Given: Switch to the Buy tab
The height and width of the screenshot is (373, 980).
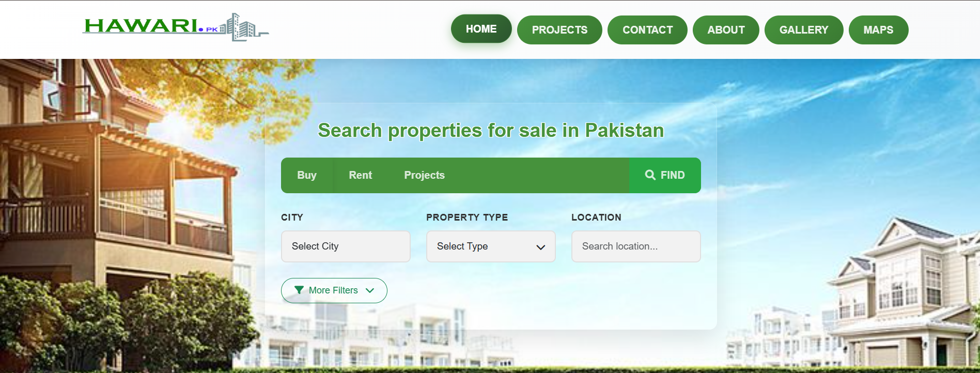Looking at the screenshot, I should coord(307,175).
